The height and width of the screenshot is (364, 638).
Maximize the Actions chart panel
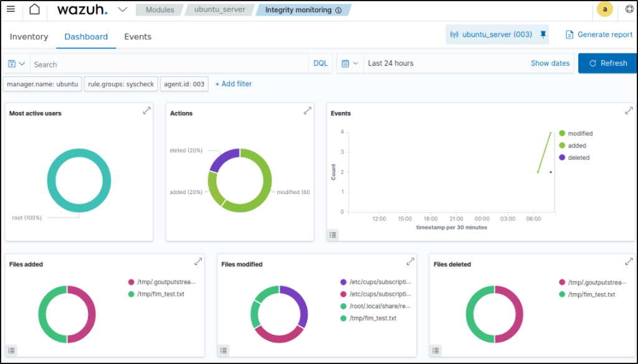click(x=307, y=111)
